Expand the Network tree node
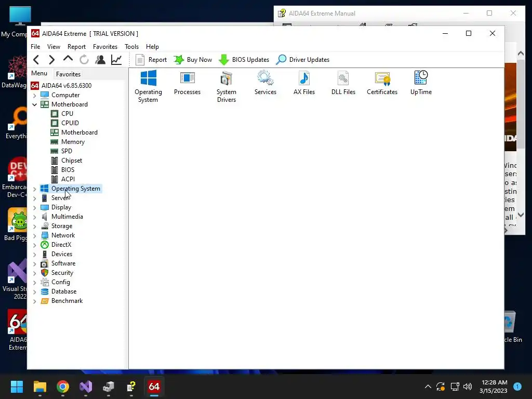This screenshot has height=399, width=532. coord(35,235)
